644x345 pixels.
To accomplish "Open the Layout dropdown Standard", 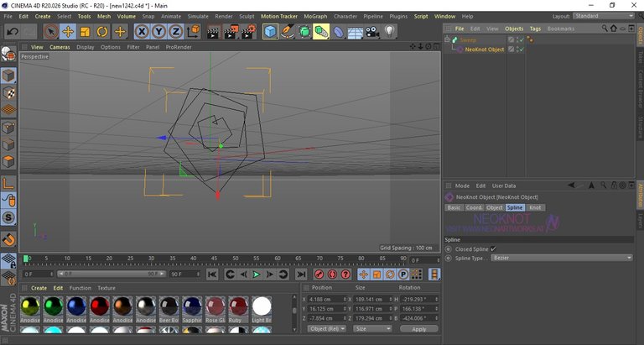I will (x=604, y=16).
